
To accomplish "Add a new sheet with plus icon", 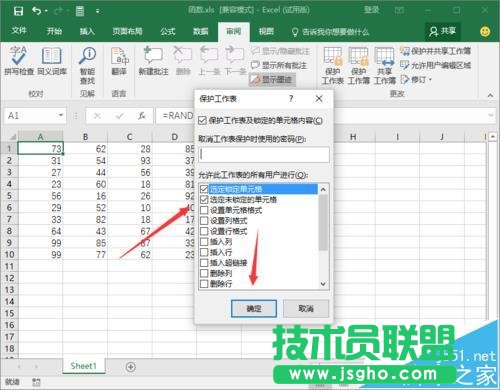I will [x=131, y=367].
